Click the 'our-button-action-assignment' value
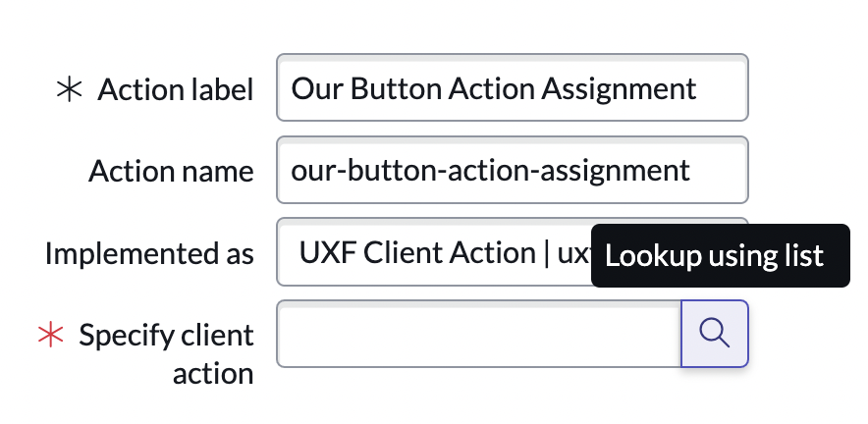The image size is (868, 424). click(490, 171)
